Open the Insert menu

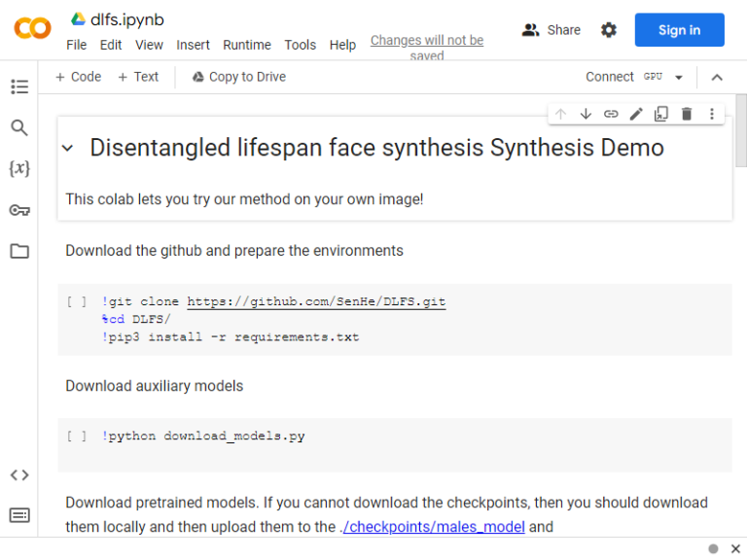(193, 45)
